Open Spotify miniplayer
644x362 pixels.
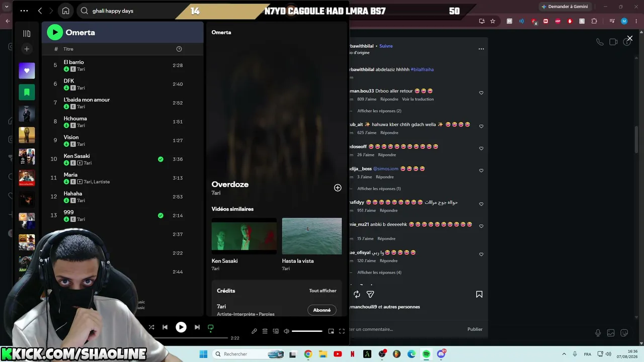[331, 331]
